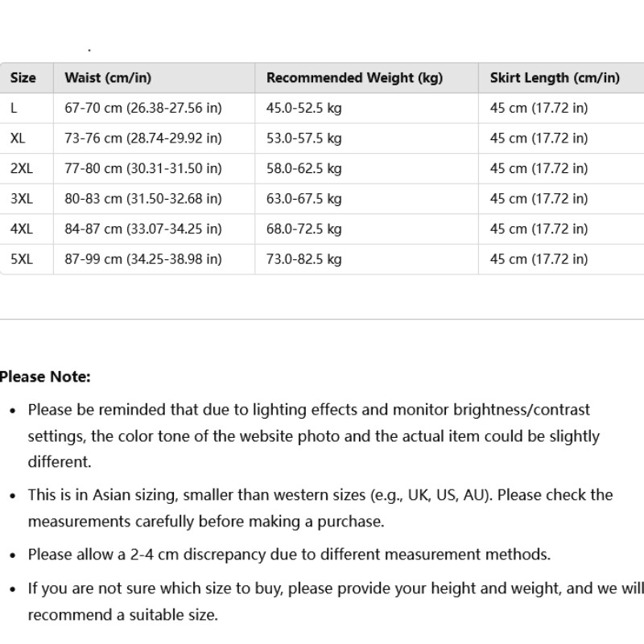Click the Skirt Length (cm/in) header
644x644 pixels.
tap(555, 77)
